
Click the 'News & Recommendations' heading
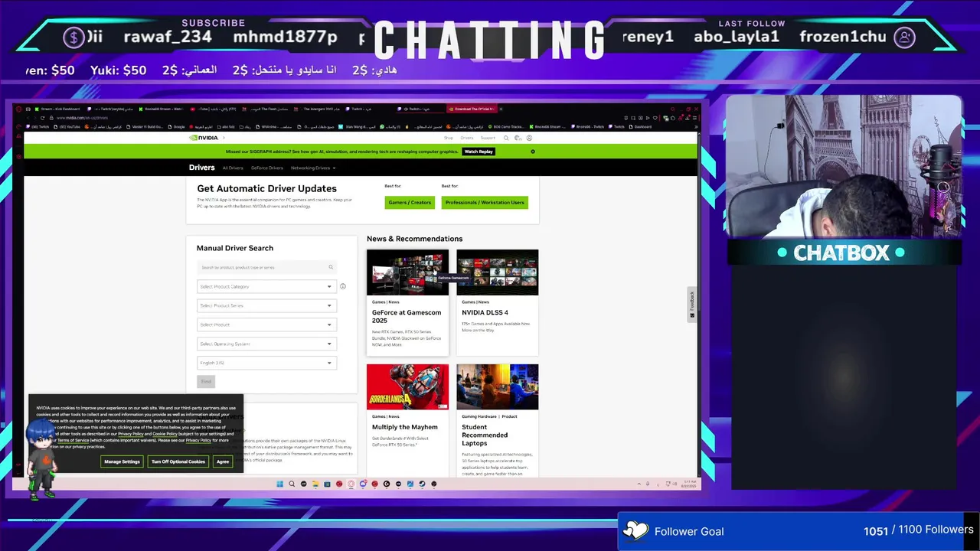tap(415, 239)
